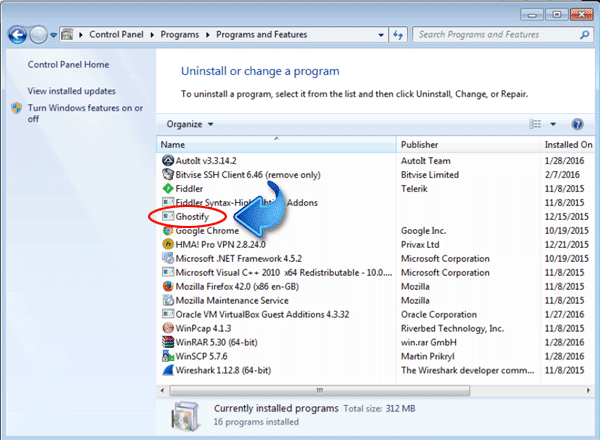This screenshot has height=440, width=600.
Task: Select Fiddler Syntax-Highlighting Addons entry
Action: [246, 203]
